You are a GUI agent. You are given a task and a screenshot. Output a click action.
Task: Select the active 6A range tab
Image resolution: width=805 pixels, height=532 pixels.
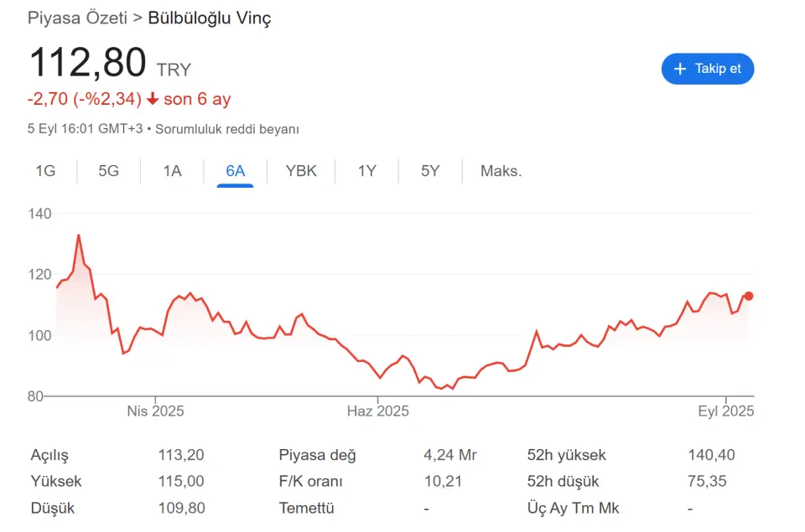235,171
